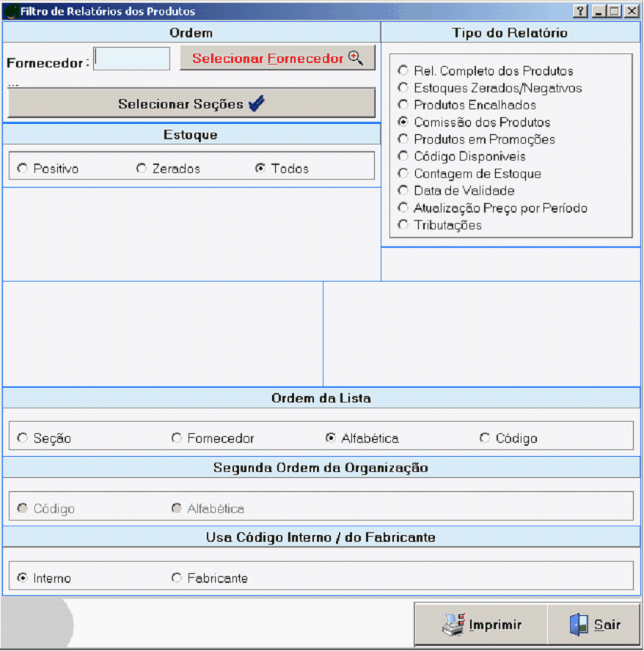Select Contagem de Estoque option

point(403,174)
